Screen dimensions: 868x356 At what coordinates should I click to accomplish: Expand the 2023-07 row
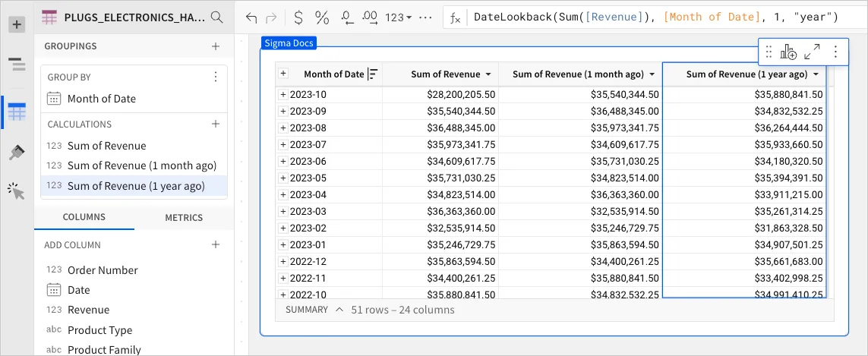pos(282,144)
